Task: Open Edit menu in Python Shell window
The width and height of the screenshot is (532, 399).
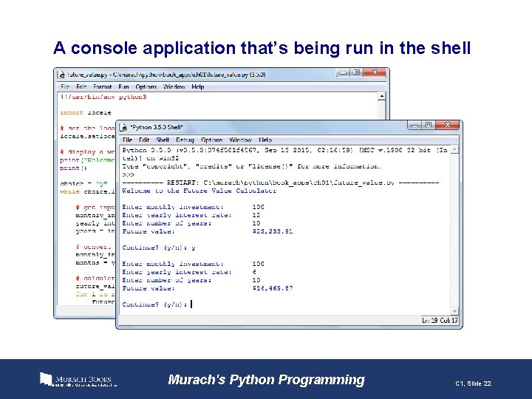Action: (144, 140)
